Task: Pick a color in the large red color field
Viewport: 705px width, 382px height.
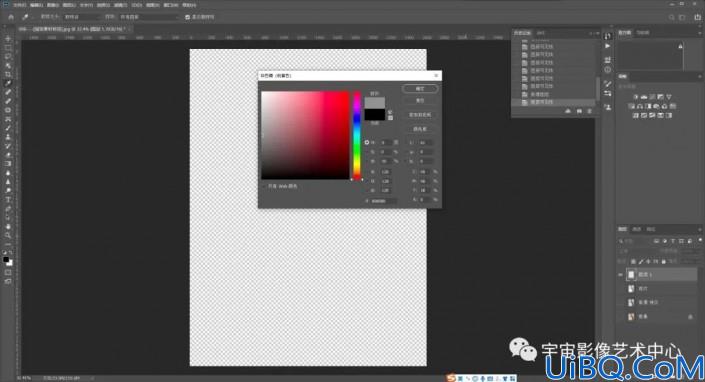Action: pos(305,135)
